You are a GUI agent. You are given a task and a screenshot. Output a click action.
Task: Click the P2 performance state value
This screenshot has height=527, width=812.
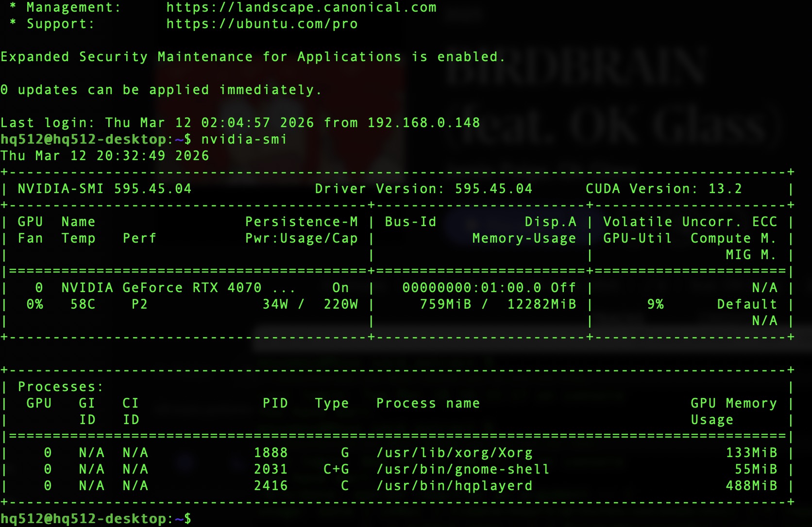(x=139, y=305)
